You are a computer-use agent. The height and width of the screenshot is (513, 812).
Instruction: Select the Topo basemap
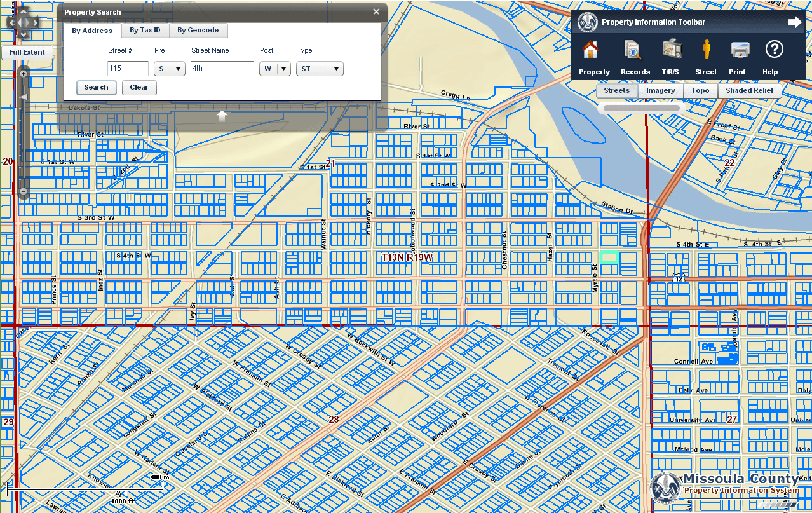(700, 90)
